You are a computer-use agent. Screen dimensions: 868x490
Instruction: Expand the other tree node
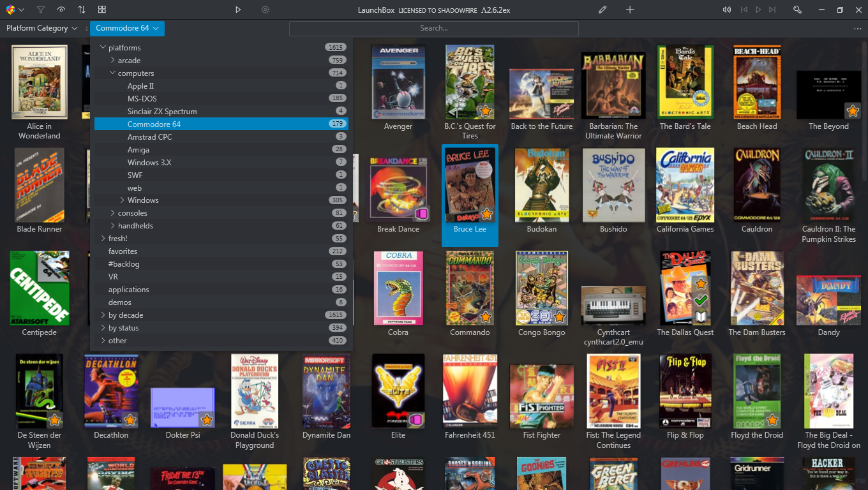103,341
